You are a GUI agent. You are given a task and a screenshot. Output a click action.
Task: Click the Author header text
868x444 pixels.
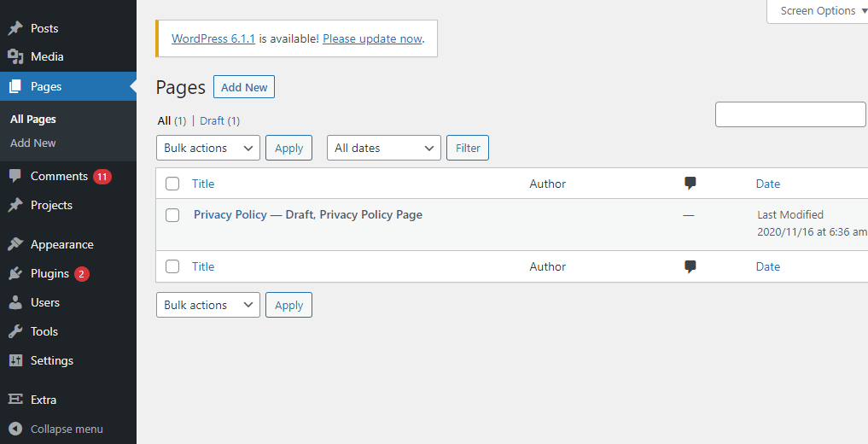547,184
